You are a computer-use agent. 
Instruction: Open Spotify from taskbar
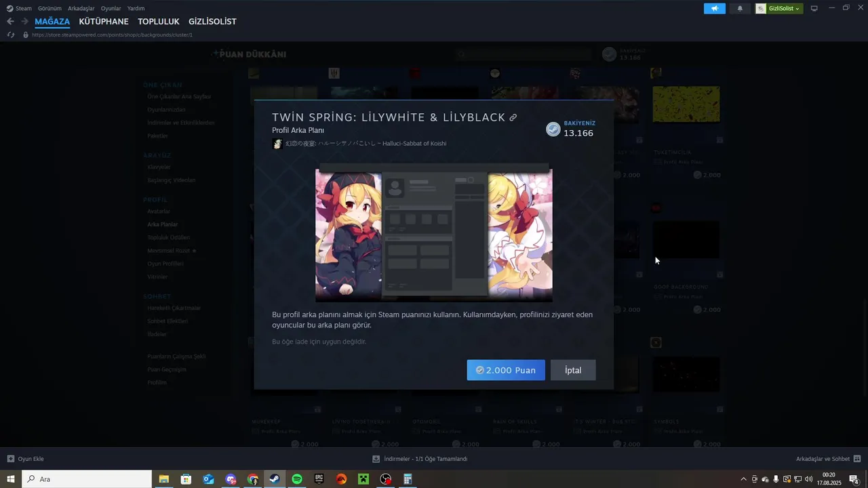(297, 479)
